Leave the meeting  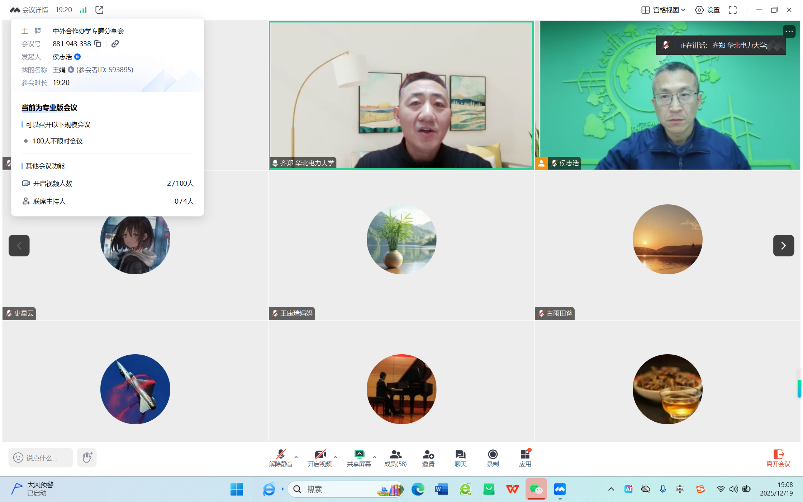778,457
